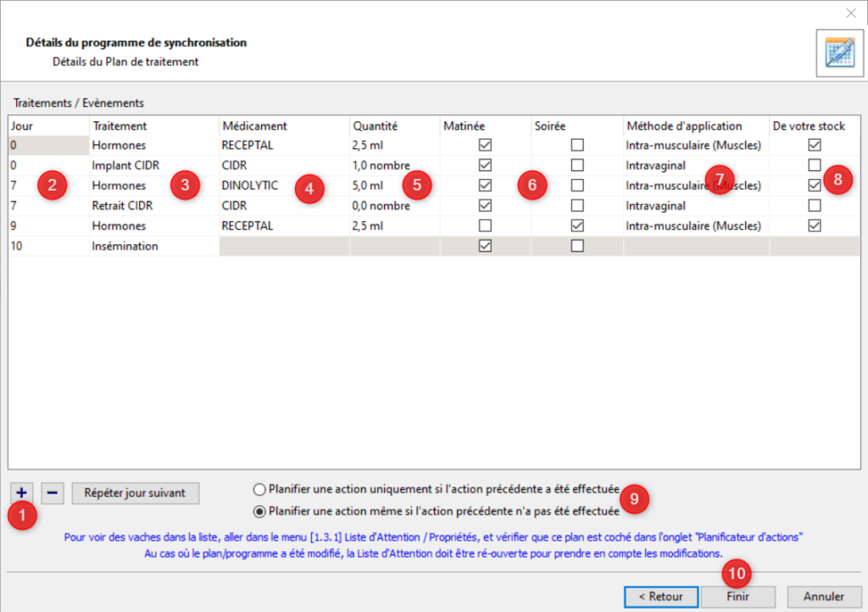Click the minus icon to remove a row
This screenshot has height=612, width=868.
point(53,492)
